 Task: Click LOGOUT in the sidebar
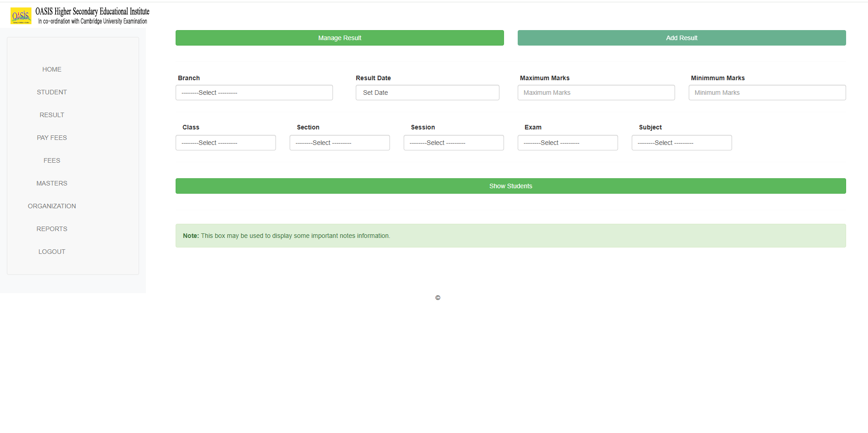click(52, 252)
